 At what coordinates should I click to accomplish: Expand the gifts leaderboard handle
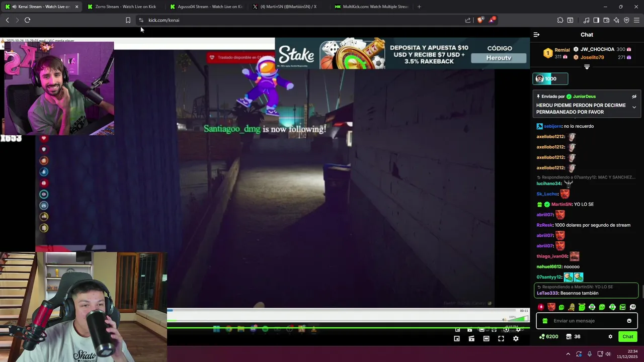point(587,67)
